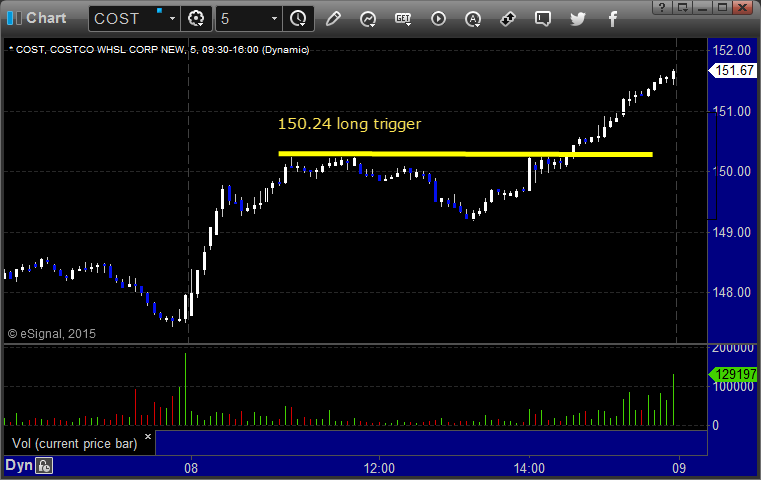
Task: Click into the COST symbol field
Action: (x=126, y=19)
